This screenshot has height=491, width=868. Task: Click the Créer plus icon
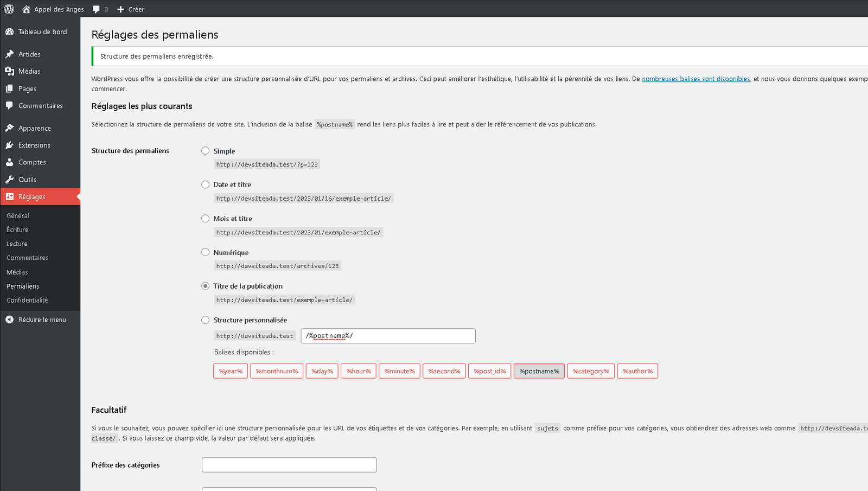[x=121, y=9]
